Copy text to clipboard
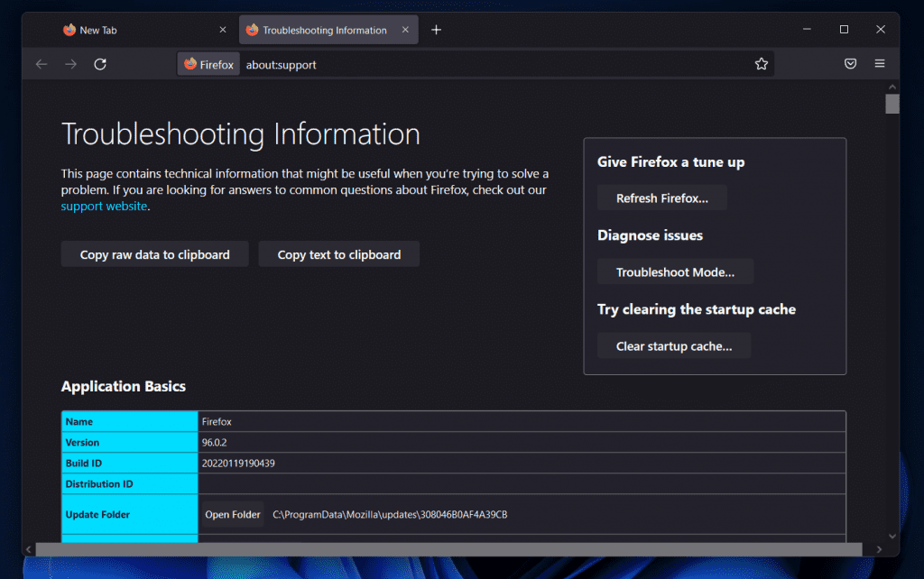Viewport: 924px width, 579px height. coord(338,253)
